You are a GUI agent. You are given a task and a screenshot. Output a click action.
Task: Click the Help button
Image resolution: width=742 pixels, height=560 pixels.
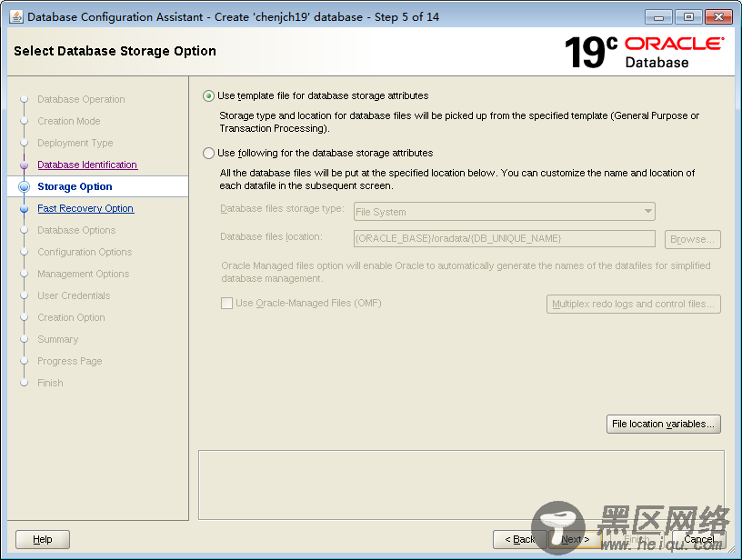(x=43, y=539)
